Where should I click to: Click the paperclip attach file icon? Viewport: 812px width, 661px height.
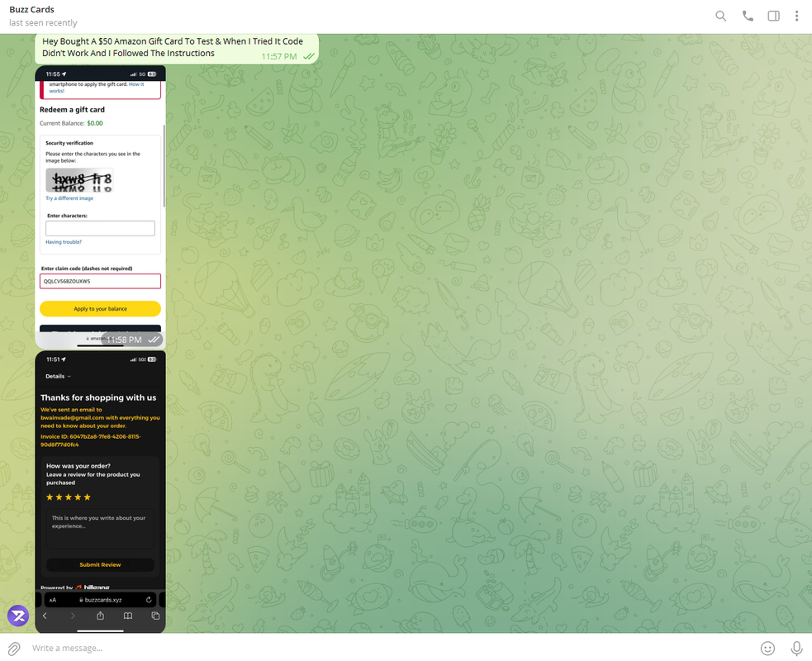click(x=14, y=648)
